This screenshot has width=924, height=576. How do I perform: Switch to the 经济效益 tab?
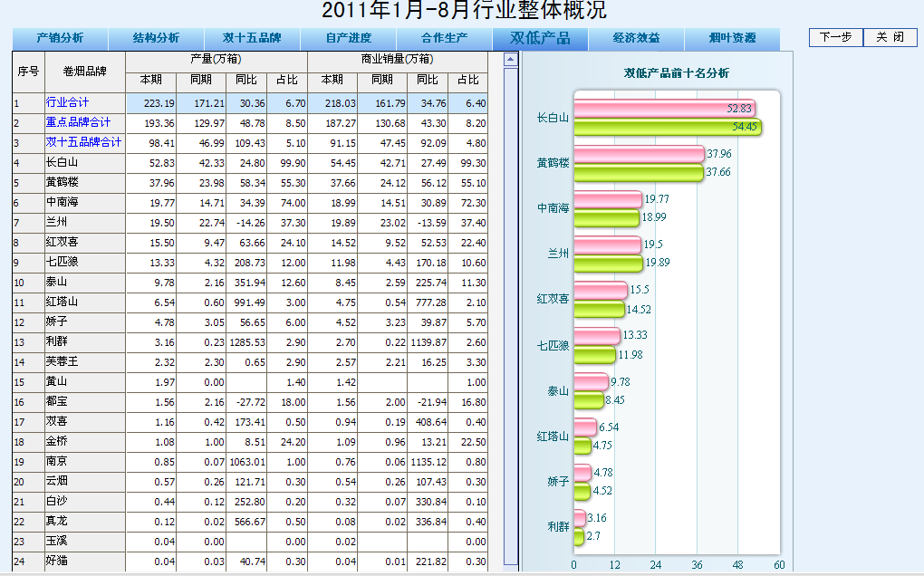(637, 38)
